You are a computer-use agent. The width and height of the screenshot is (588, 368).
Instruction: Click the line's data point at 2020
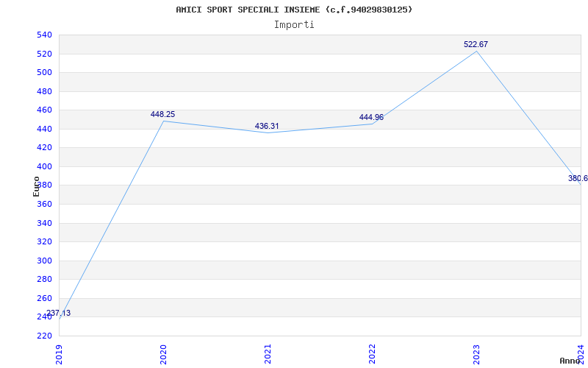tap(163, 121)
